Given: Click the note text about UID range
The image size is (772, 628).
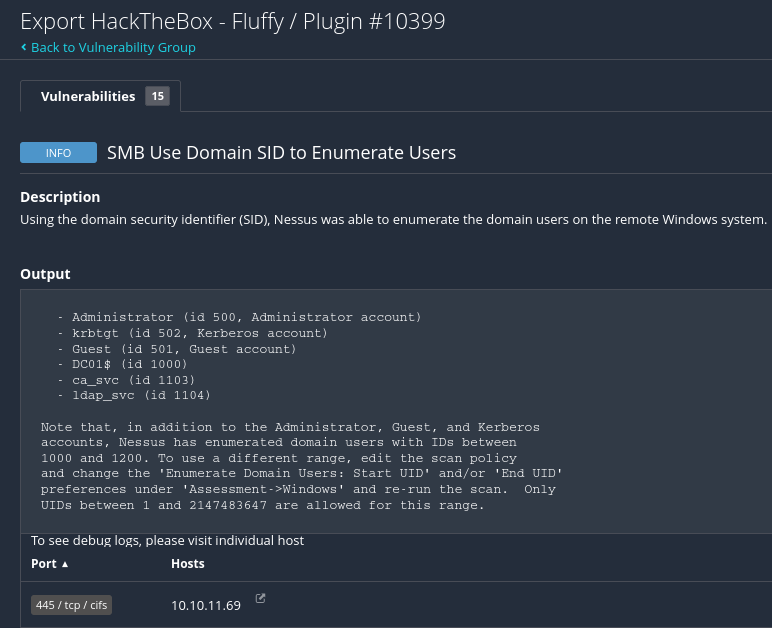Looking at the screenshot, I should tap(301, 466).
